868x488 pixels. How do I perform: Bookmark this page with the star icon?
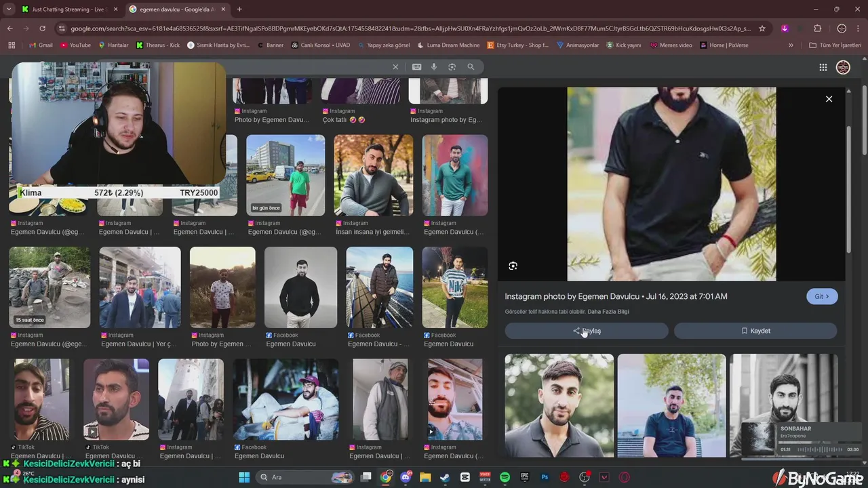762,28
